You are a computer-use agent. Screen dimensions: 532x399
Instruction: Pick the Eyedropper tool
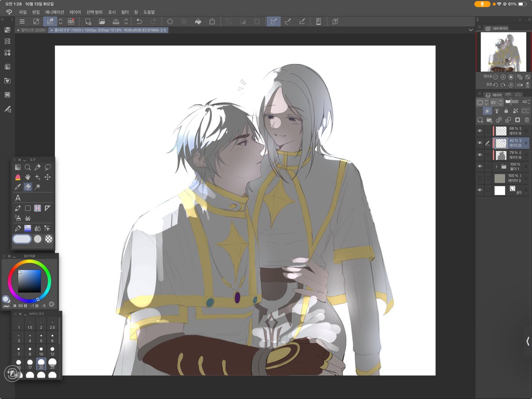[x=18, y=187]
